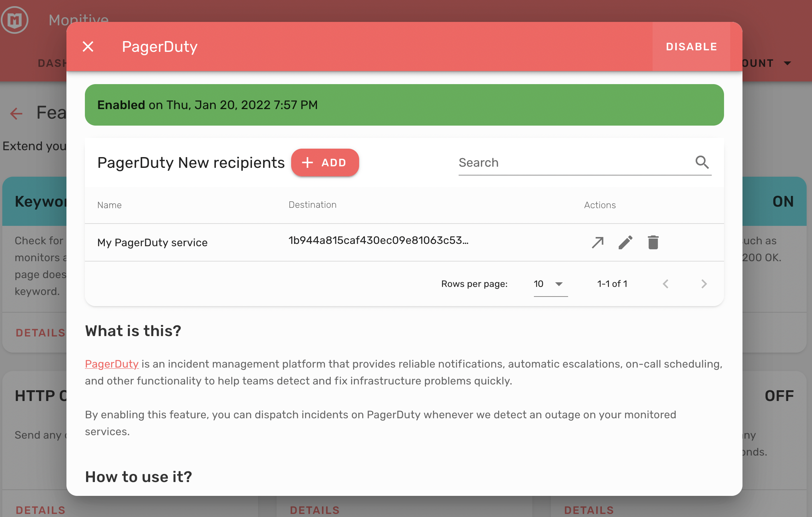Click the DISABLE button in the header

pyautogui.click(x=691, y=46)
